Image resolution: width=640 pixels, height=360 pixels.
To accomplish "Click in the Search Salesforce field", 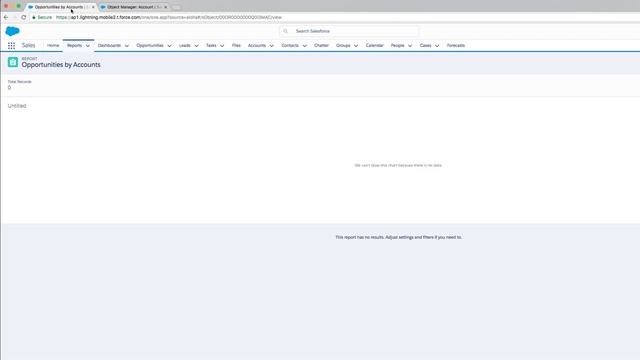I will click(x=349, y=31).
